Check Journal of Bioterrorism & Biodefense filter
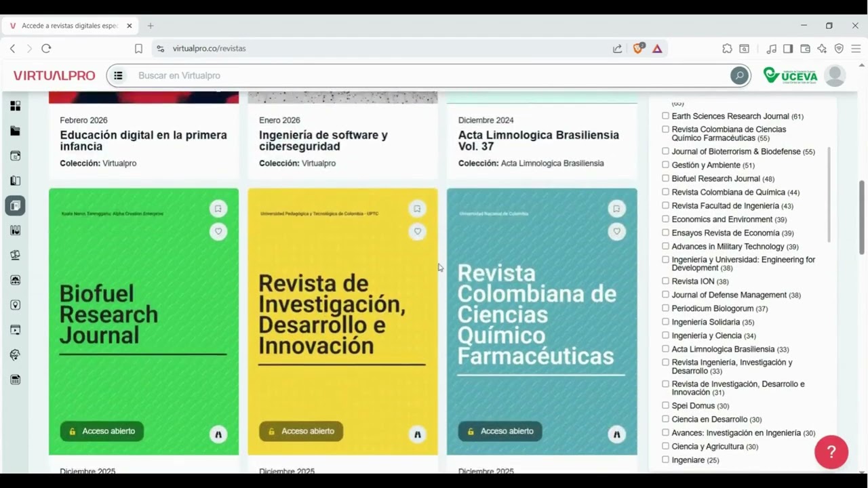Viewport: 868px width, 488px height. 665,151
